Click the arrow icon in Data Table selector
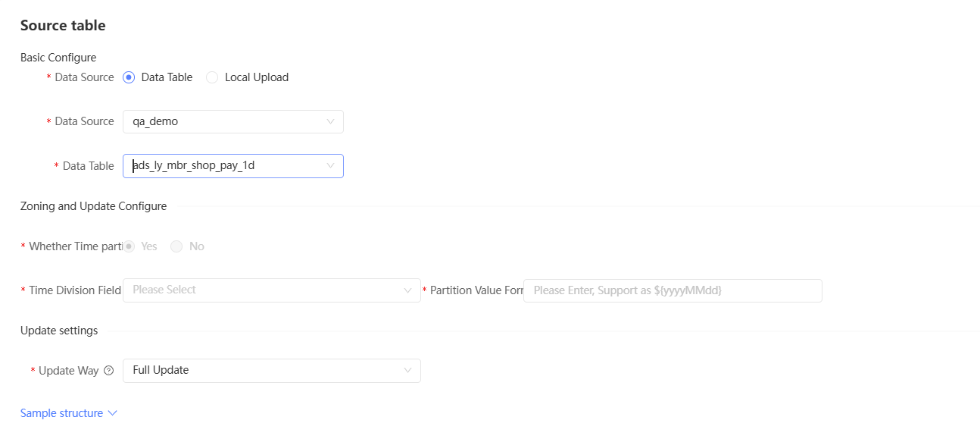Image resolution: width=980 pixels, height=439 pixels. (x=330, y=166)
